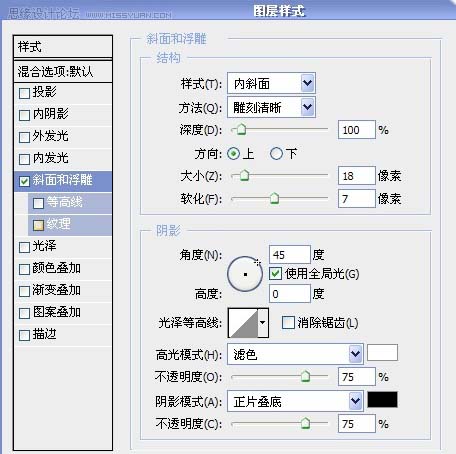The image size is (456, 454).
Task: Open the 高光模式 dropdown showing 滤色
Action: coord(295,354)
